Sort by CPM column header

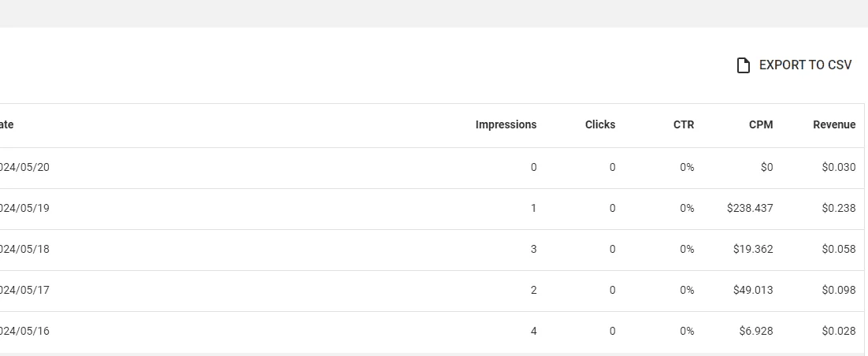[761, 124]
